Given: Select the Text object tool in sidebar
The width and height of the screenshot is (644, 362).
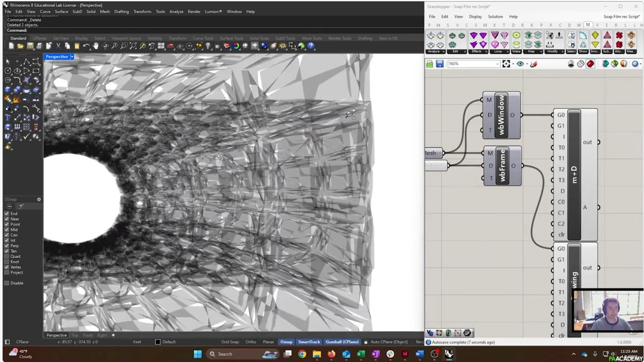Looking at the screenshot, I should [8, 118].
